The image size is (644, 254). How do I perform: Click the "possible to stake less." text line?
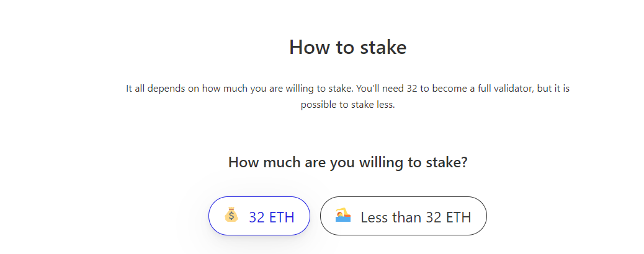tap(348, 105)
